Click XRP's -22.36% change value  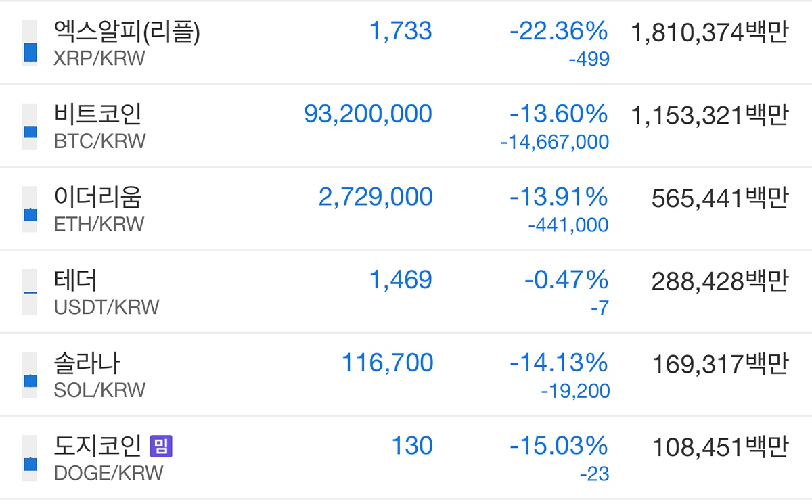[x=558, y=31]
